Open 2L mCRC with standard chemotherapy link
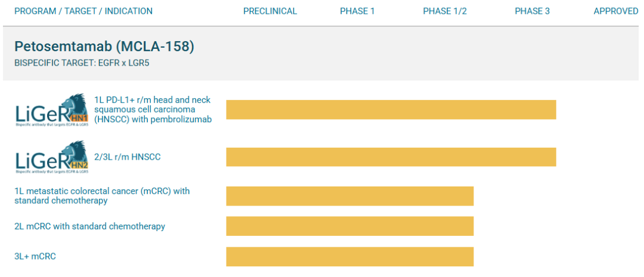This screenshot has width=644, height=277. 90,226
